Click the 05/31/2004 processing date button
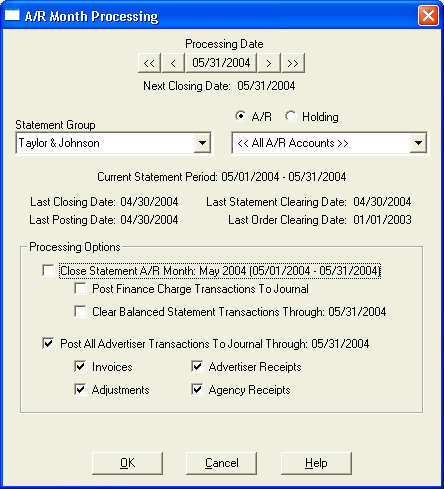The image size is (444, 489). [x=221, y=63]
